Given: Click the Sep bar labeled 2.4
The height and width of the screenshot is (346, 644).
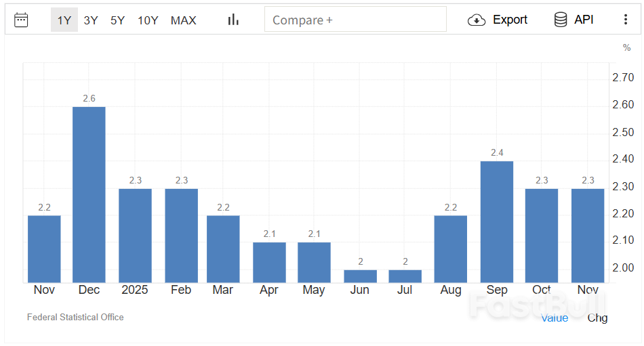Looking at the screenshot, I should tap(496, 221).
